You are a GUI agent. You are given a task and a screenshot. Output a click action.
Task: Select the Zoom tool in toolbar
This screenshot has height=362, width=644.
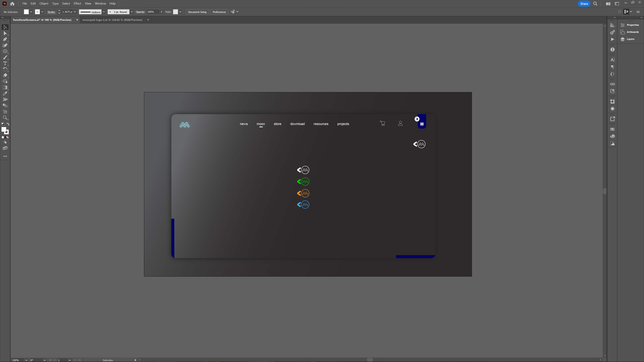pyautogui.click(x=5, y=118)
